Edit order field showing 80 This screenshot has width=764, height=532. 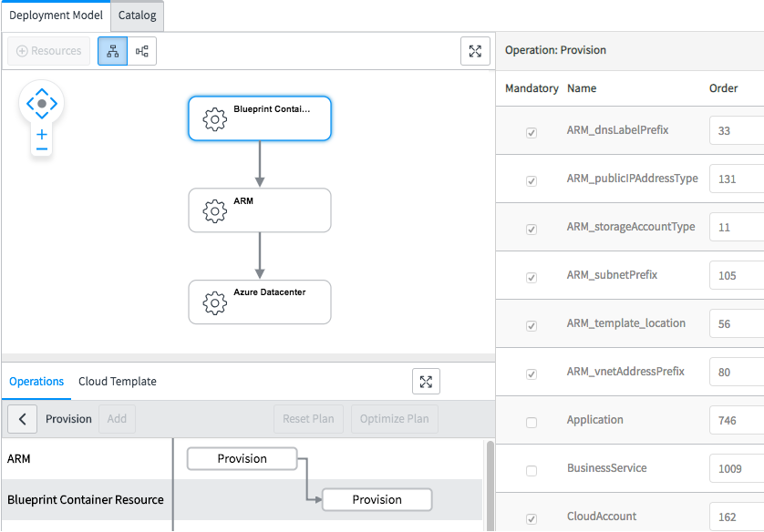click(x=737, y=372)
